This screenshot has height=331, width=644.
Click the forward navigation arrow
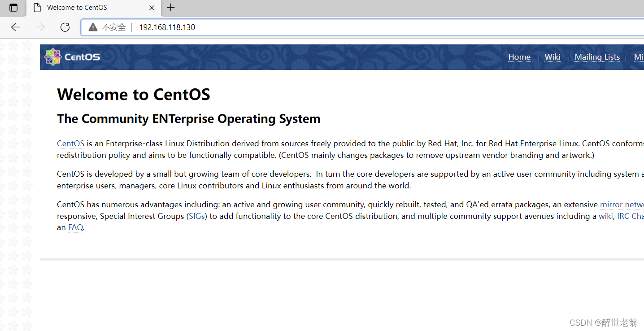point(40,27)
